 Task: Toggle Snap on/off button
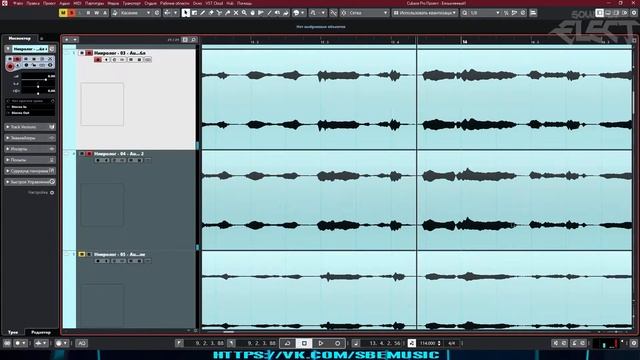click(333, 13)
